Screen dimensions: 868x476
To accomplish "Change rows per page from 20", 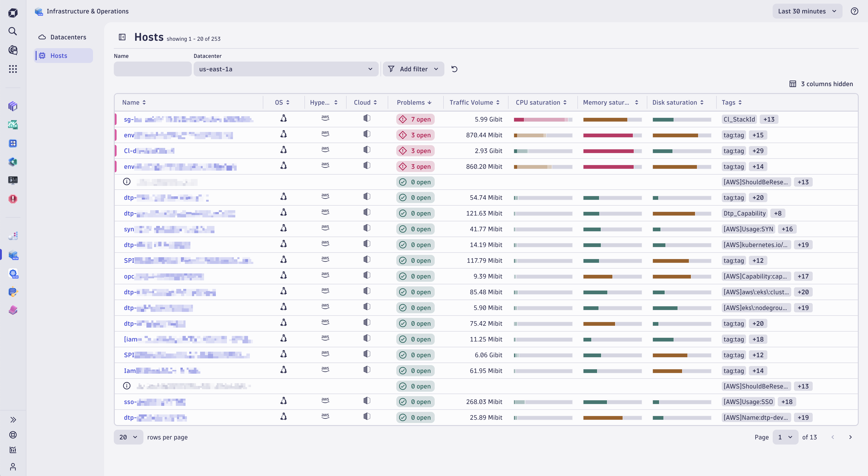I will pos(128,437).
